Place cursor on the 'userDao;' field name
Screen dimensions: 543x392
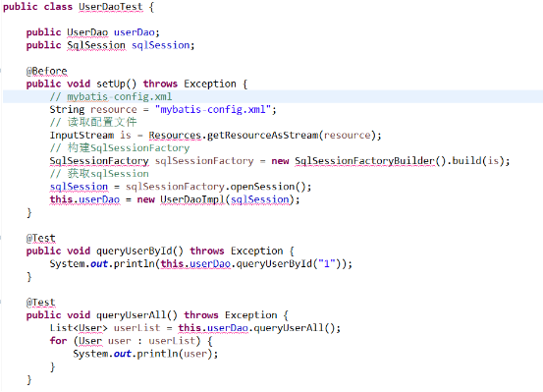(136, 32)
